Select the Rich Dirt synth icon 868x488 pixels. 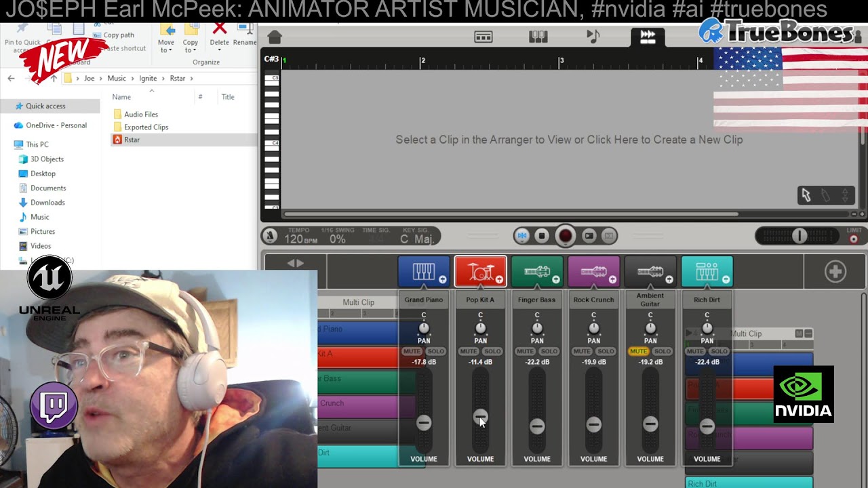707,271
